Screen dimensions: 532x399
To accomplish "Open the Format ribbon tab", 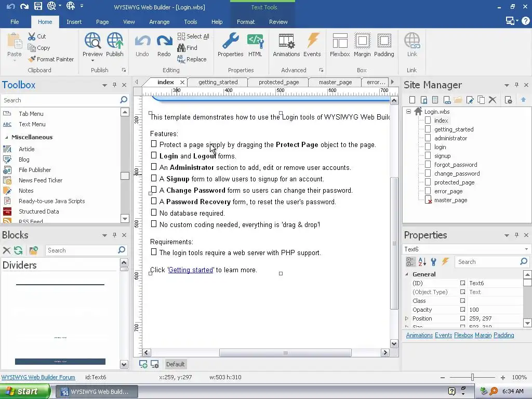I will coord(246,22).
